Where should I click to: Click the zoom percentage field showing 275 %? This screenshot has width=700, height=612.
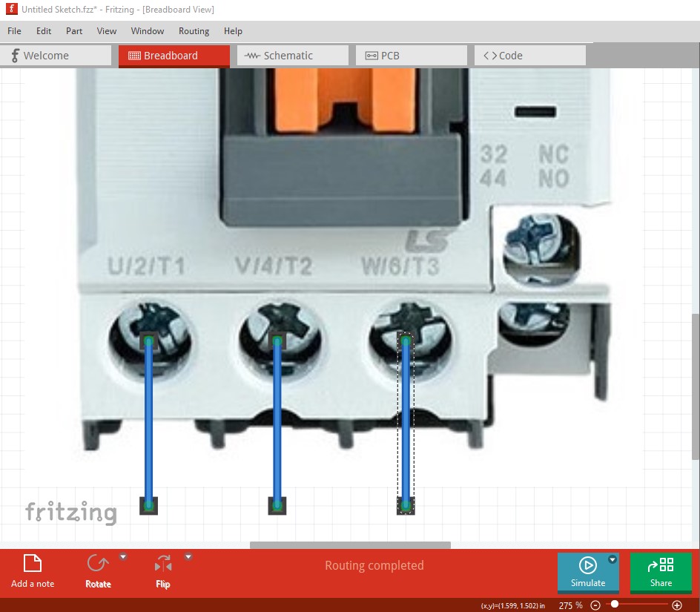tap(569, 605)
